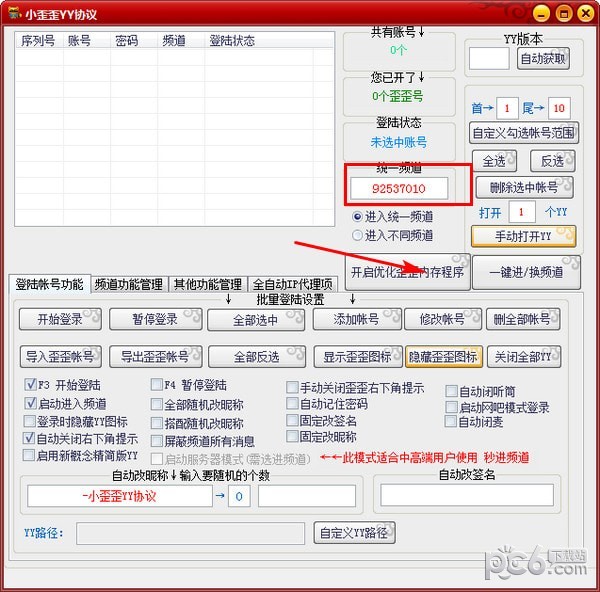Select 进入不同频道 radio option
Image resolution: width=600 pixels, height=592 pixels.
click(393, 235)
